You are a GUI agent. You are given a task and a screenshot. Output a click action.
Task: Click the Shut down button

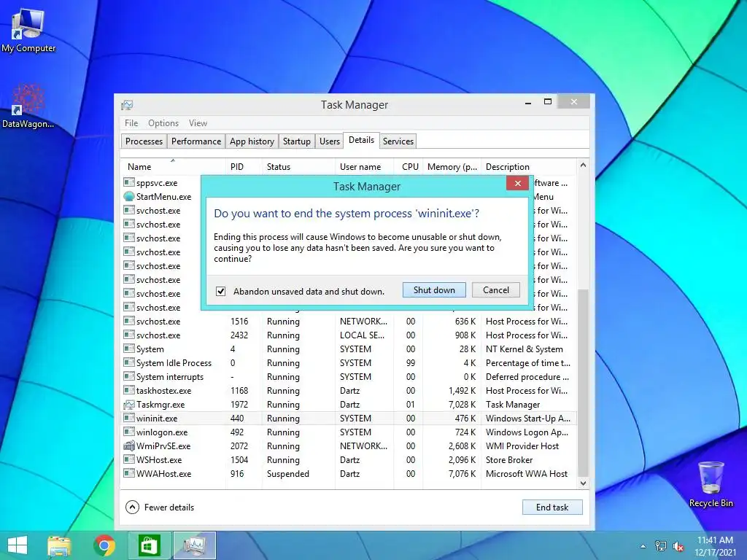click(434, 290)
